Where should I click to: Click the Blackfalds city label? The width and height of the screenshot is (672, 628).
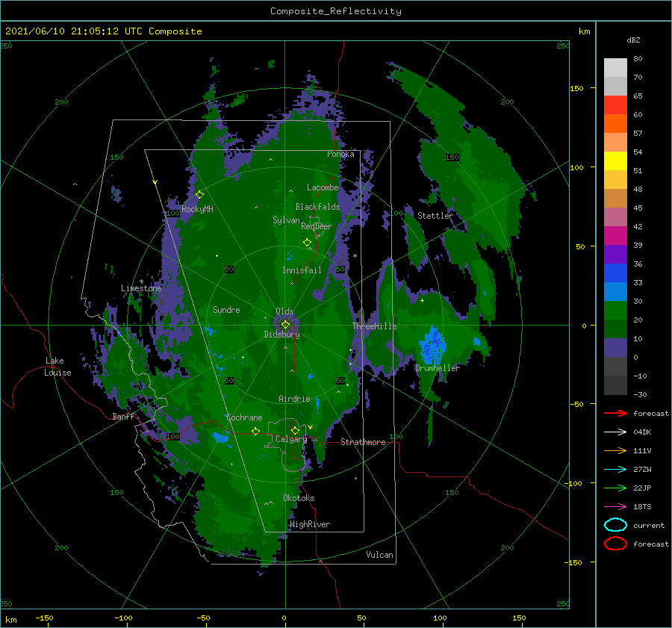pyautogui.click(x=317, y=207)
